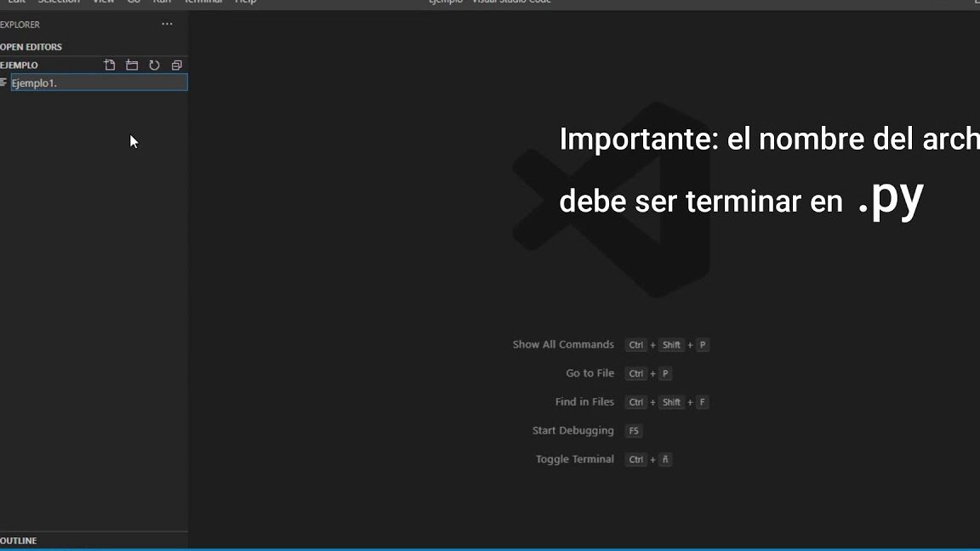Expand the OUTLINE section
980x551 pixels.
click(x=20, y=540)
